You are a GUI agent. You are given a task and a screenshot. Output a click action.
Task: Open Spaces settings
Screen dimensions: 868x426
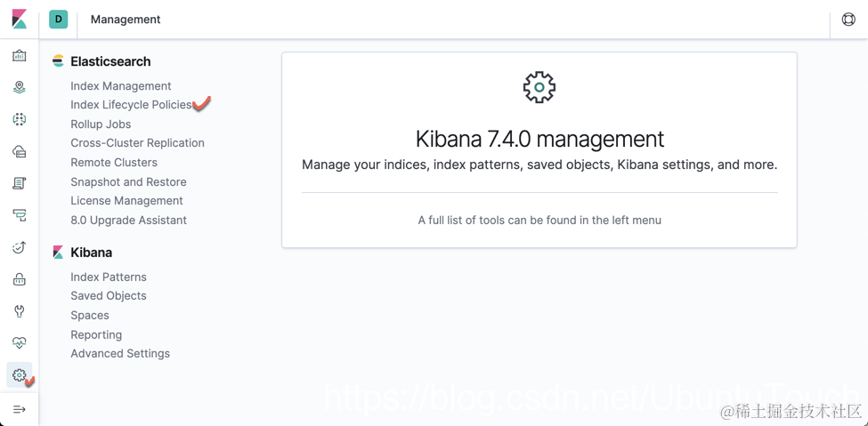[90, 316]
